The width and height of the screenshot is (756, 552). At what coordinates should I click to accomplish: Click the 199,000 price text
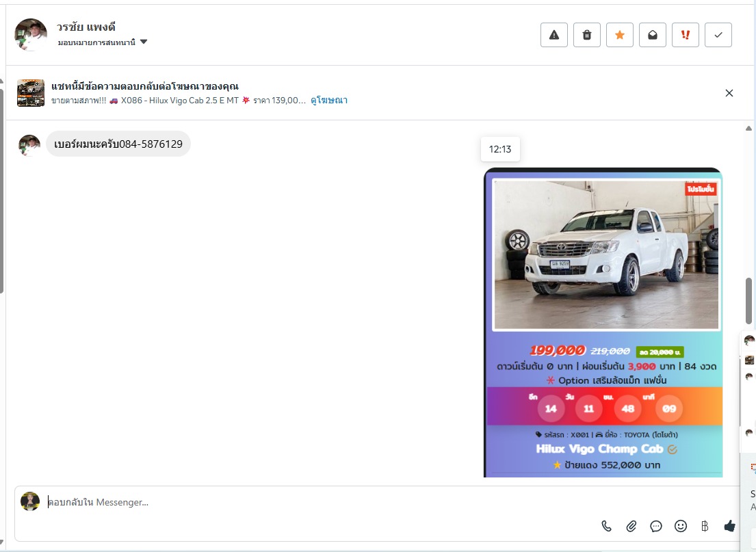(x=558, y=350)
